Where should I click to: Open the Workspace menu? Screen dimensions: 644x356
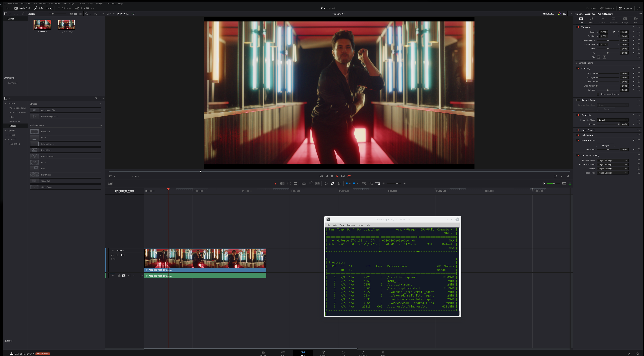pyautogui.click(x=110, y=3)
